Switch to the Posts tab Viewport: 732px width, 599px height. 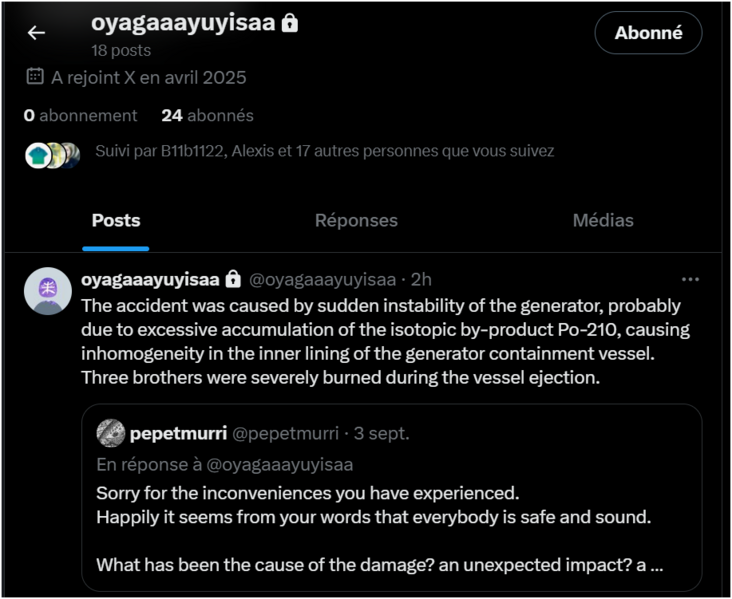(116, 221)
